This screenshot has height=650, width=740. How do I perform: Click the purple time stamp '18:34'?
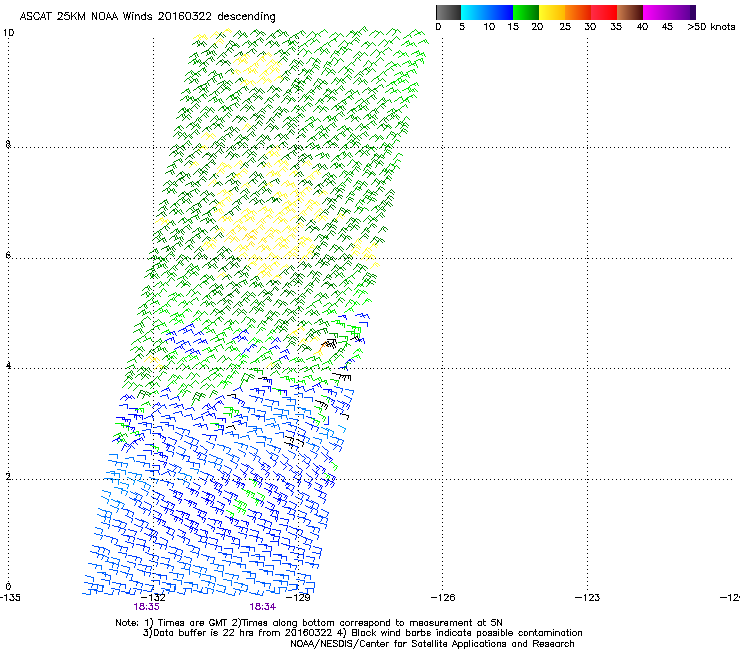pyautogui.click(x=263, y=607)
